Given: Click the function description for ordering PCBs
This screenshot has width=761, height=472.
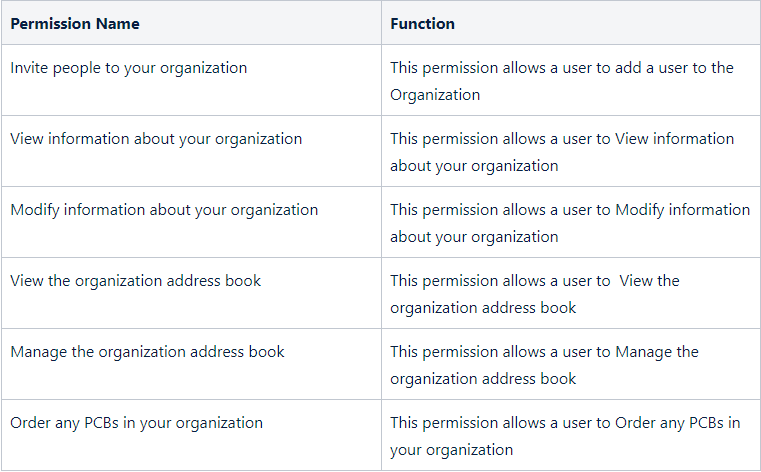Looking at the screenshot, I should [565, 436].
